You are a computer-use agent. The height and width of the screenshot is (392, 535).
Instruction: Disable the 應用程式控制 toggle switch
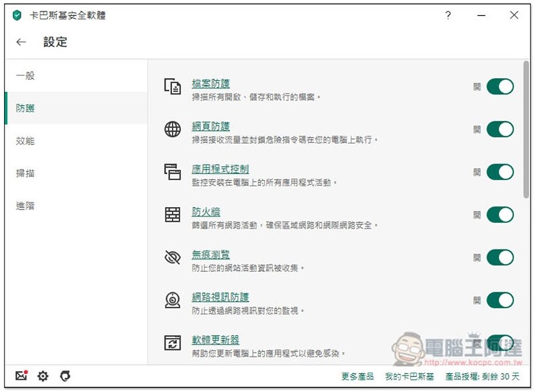click(500, 172)
